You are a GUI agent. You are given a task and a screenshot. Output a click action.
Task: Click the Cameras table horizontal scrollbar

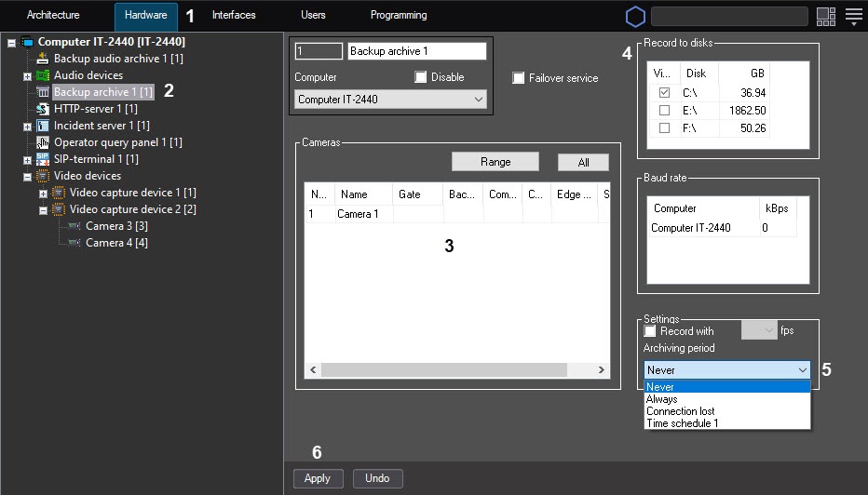pyautogui.click(x=444, y=370)
